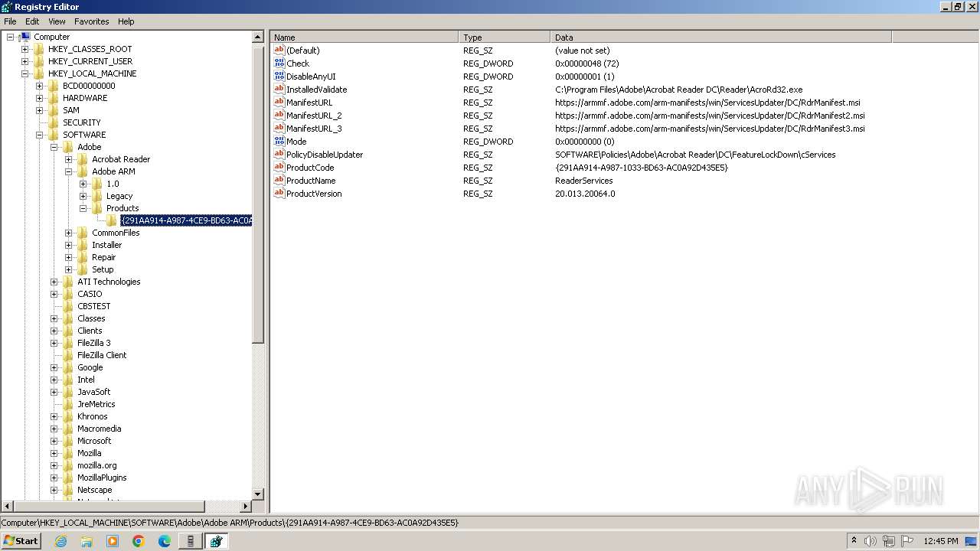The height and width of the screenshot is (551, 980).
Task: Click ProductVersion data 20.013.20064.0
Action: click(x=585, y=194)
